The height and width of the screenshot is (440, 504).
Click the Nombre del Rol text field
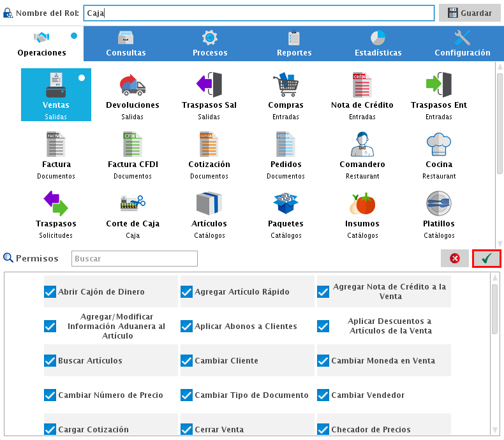pos(259,13)
